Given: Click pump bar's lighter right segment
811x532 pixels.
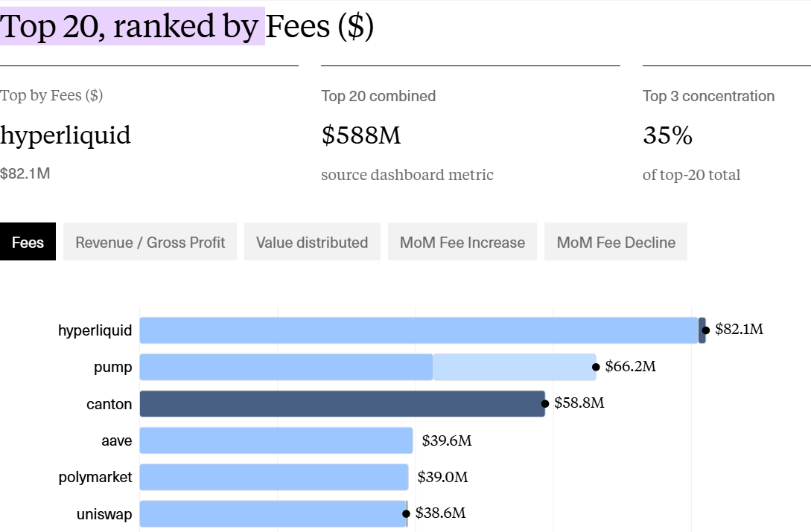Looking at the screenshot, I should point(515,367).
